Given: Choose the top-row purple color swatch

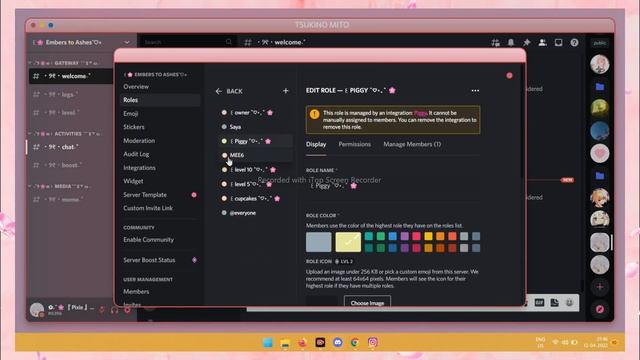Looking at the screenshot, I should coord(404,236).
